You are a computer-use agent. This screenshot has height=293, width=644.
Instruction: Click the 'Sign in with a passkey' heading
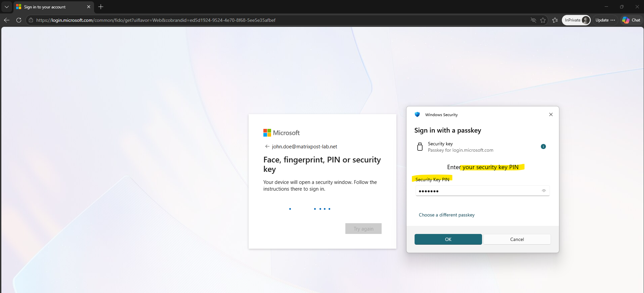pyautogui.click(x=448, y=130)
